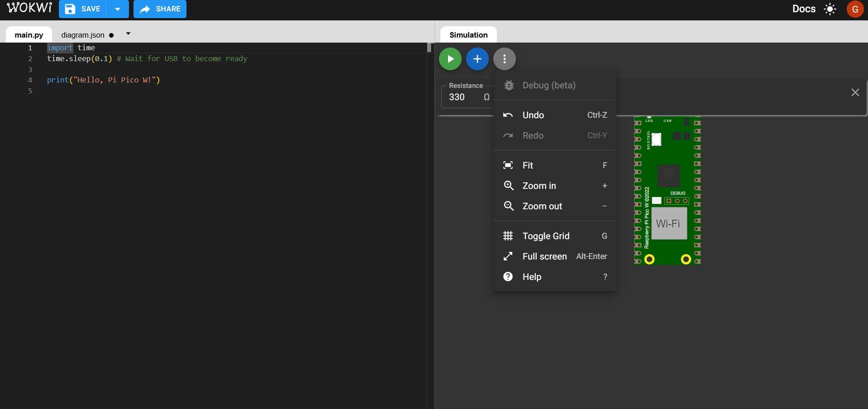Select the Debug (beta) bug icon

click(509, 85)
